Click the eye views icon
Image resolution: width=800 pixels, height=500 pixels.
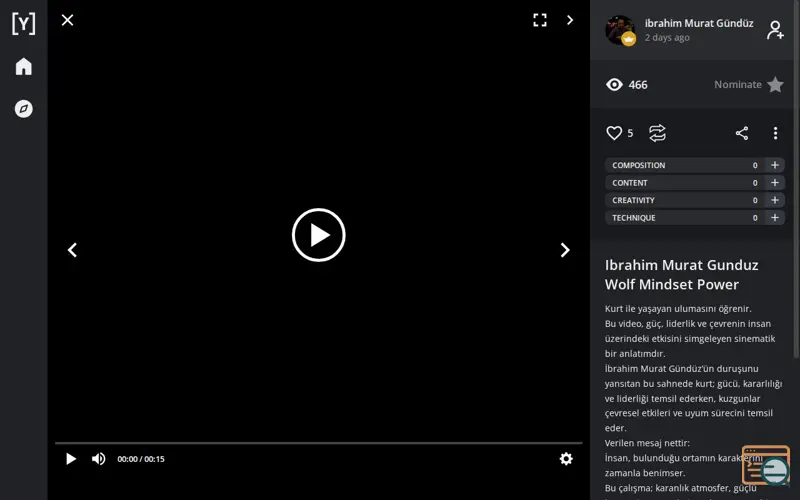click(614, 85)
